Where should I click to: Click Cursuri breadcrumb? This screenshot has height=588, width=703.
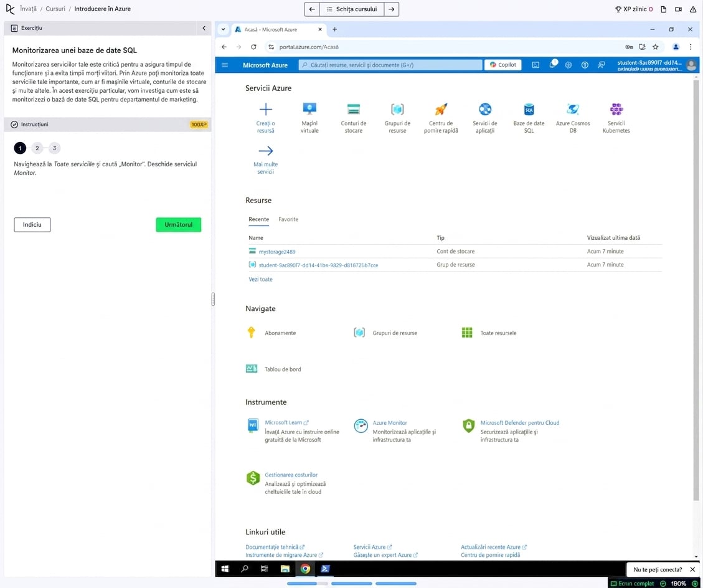(55, 9)
